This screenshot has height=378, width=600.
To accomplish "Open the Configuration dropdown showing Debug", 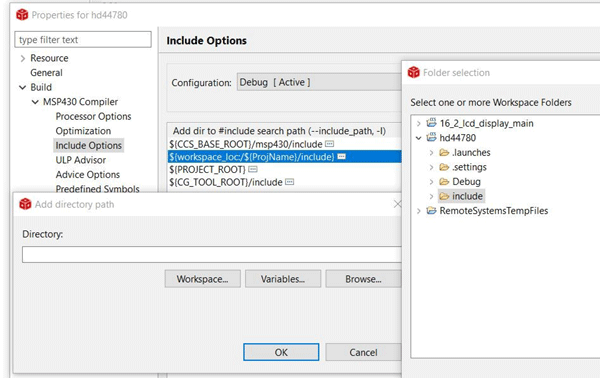I will coord(319,82).
